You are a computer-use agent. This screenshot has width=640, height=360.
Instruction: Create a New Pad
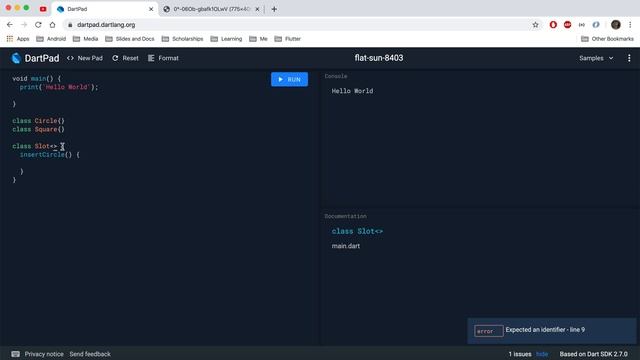85,58
